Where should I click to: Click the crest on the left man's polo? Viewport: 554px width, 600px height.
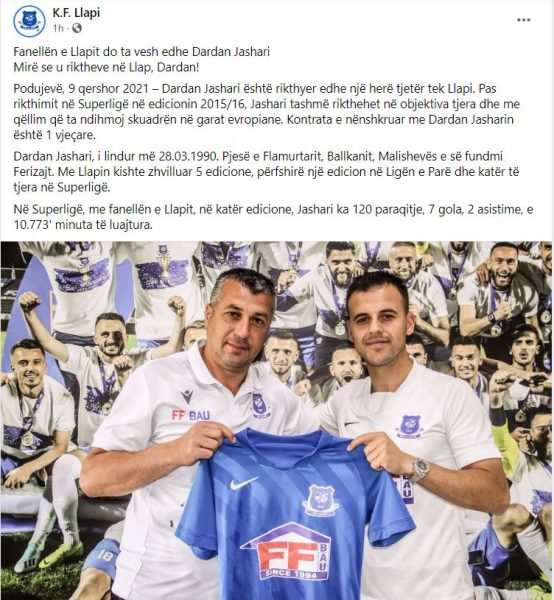click(261, 405)
